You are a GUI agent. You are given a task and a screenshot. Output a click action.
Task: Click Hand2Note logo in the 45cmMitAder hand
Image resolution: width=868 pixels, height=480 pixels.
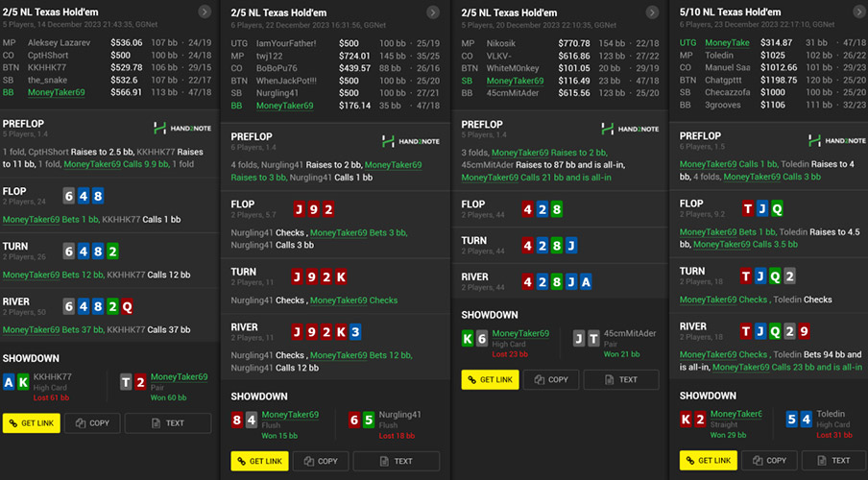click(629, 128)
